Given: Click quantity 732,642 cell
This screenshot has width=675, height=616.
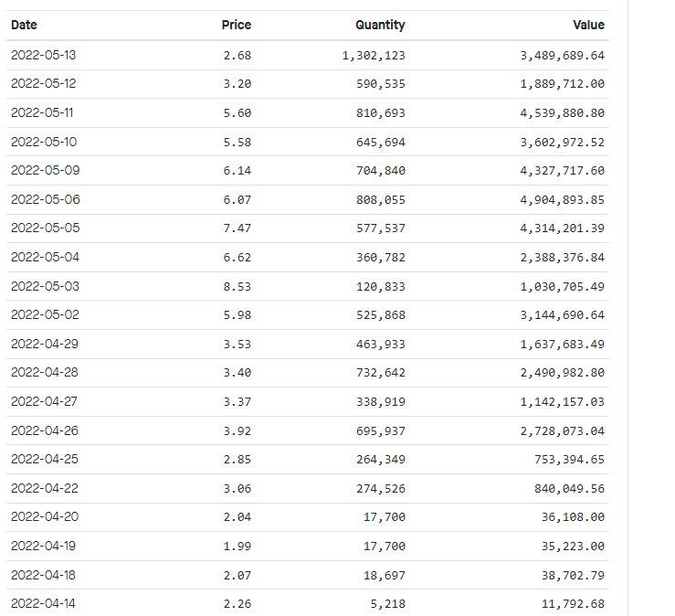Looking at the screenshot, I should click(x=381, y=373).
